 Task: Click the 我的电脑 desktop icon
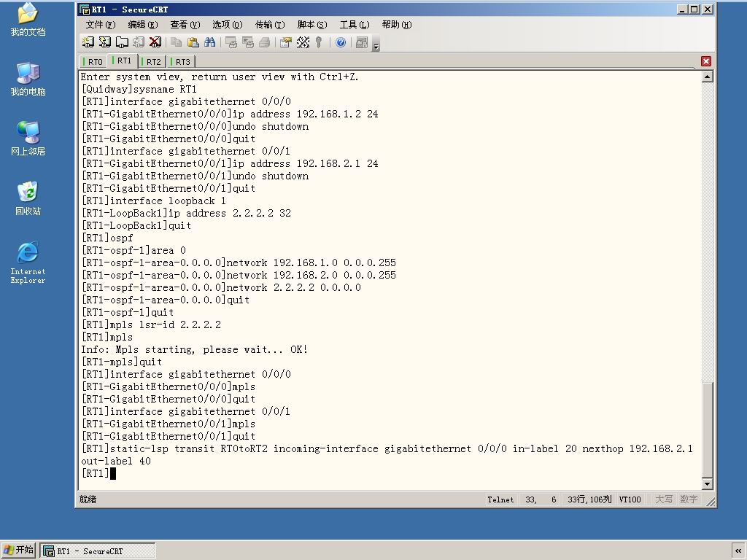(28, 79)
